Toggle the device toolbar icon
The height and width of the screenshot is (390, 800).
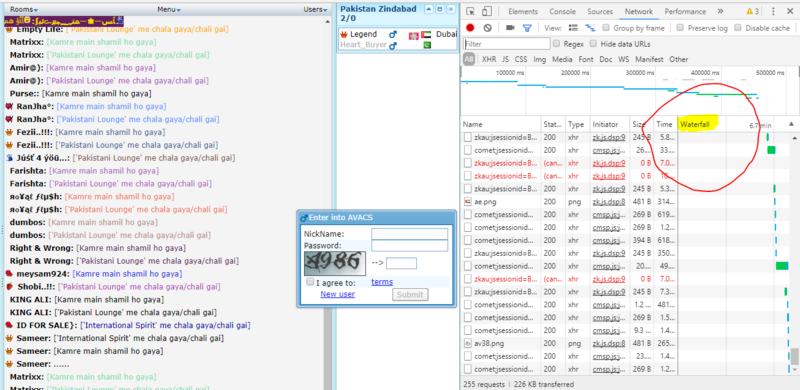point(487,12)
